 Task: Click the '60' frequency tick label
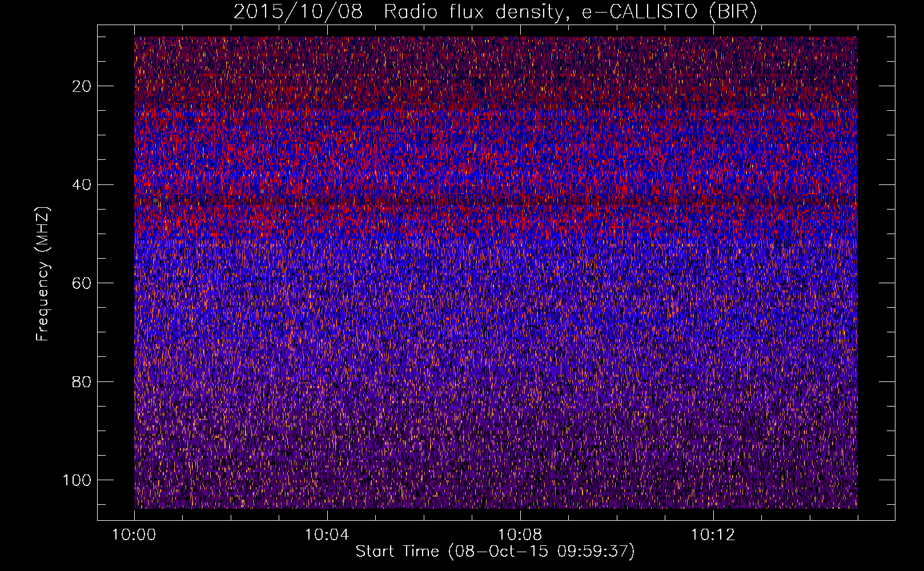click(x=82, y=283)
